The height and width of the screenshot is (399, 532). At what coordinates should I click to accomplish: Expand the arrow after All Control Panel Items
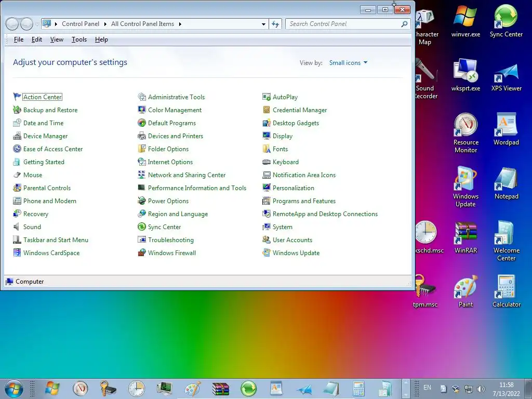pos(180,24)
